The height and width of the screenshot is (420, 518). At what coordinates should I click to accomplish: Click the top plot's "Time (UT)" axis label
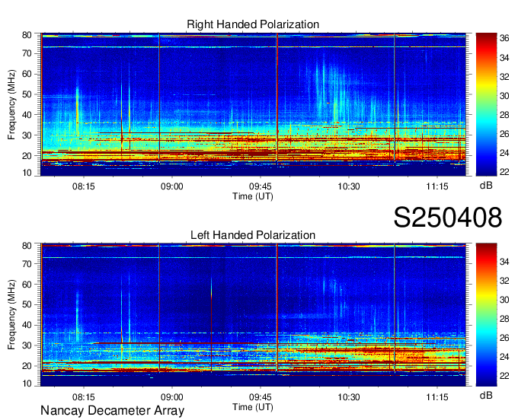[x=253, y=196]
